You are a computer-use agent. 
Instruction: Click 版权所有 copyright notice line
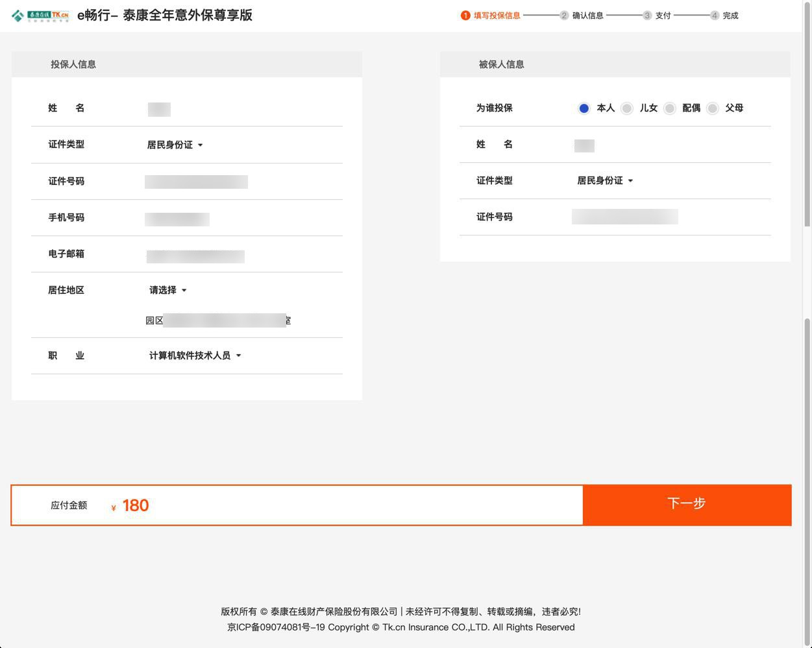pos(401,612)
